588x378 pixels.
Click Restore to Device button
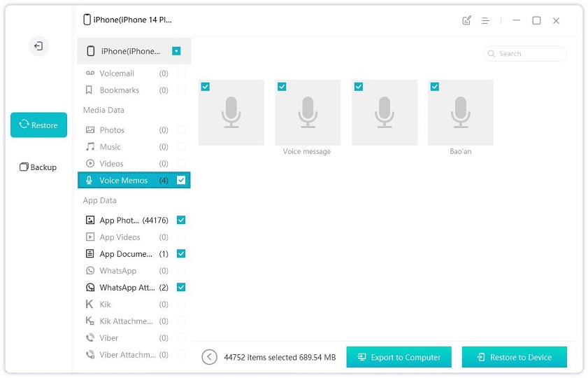(514, 357)
